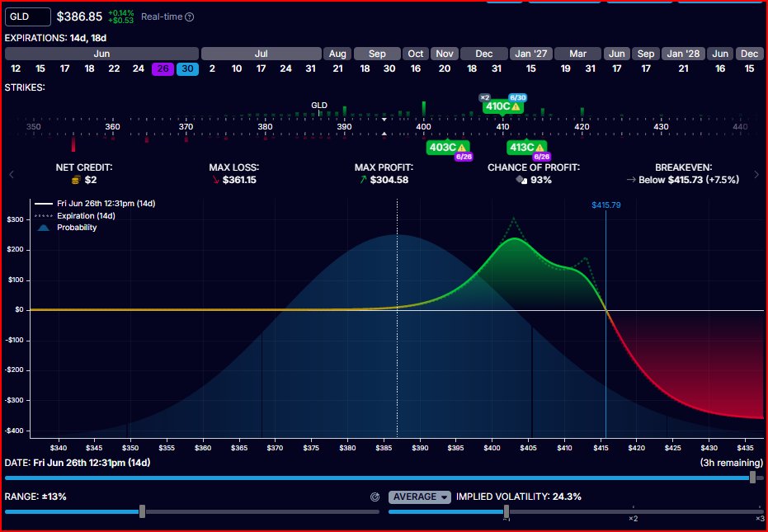This screenshot has width=768, height=532.
Task: Toggle the Mar 19 expiration date
Action: tap(565, 69)
